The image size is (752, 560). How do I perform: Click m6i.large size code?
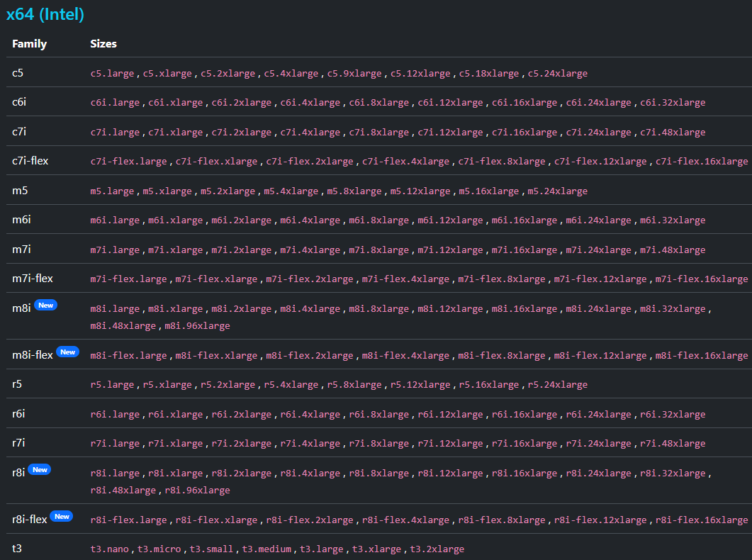point(115,220)
